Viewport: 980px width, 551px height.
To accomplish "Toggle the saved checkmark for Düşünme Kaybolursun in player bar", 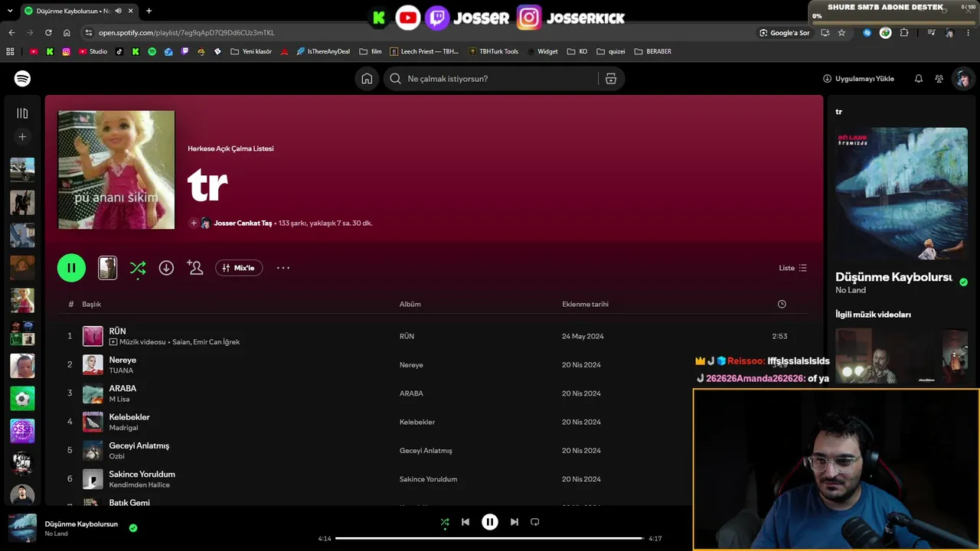I will click(x=133, y=527).
